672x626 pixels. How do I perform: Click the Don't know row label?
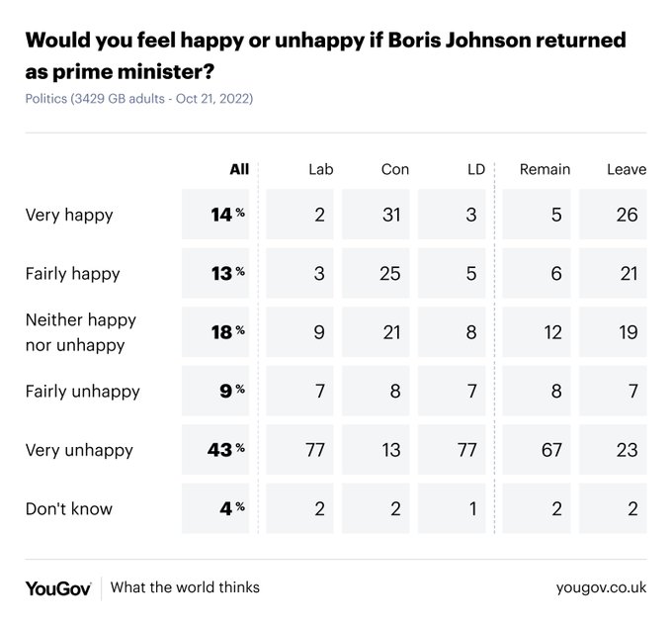point(69,509)
